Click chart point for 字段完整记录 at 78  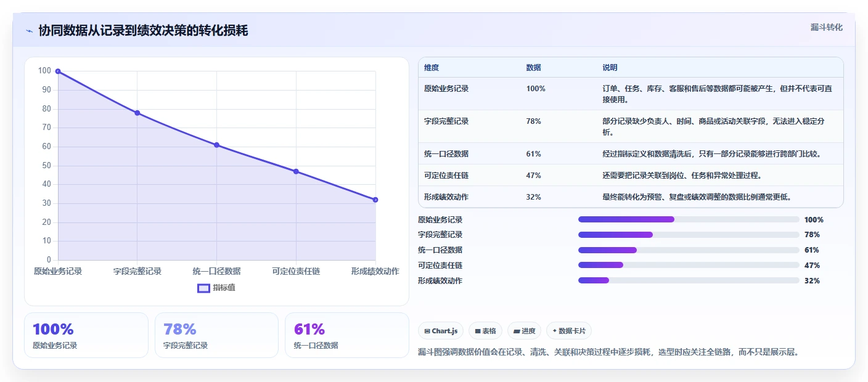pos(137,113)
